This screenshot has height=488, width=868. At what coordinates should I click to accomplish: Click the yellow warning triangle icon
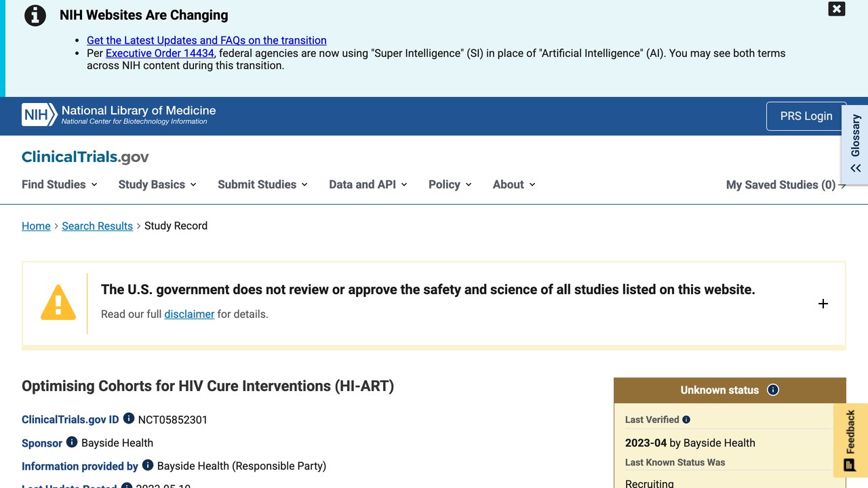58,302
